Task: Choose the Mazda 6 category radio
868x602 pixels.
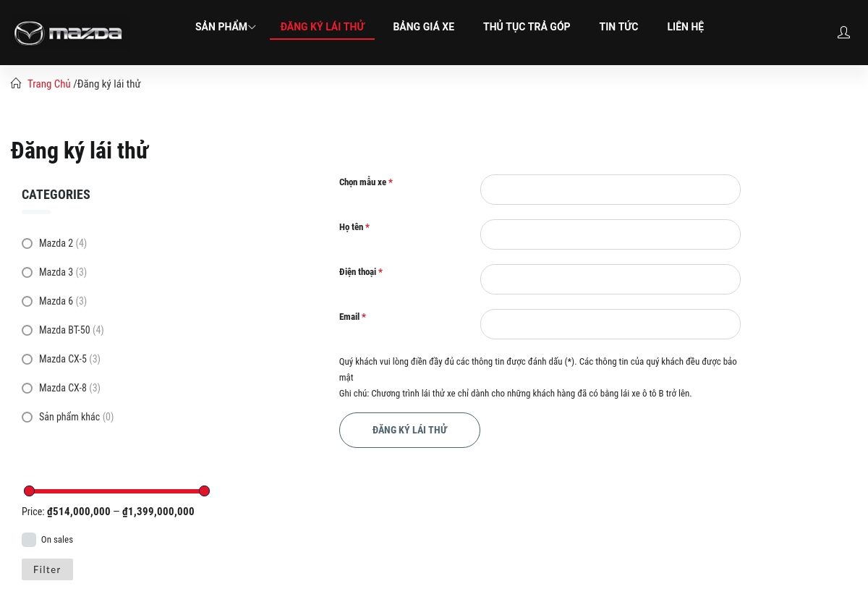Action: coord(27,301)
